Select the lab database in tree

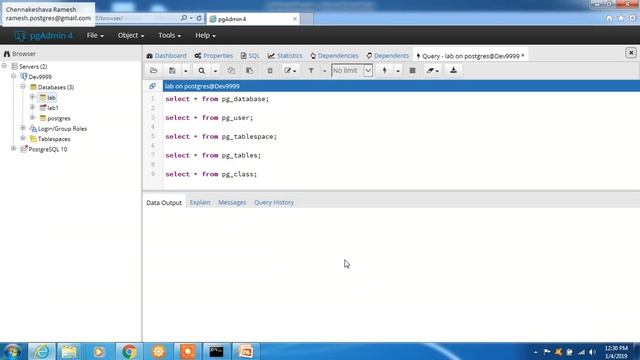pos(51,98)
